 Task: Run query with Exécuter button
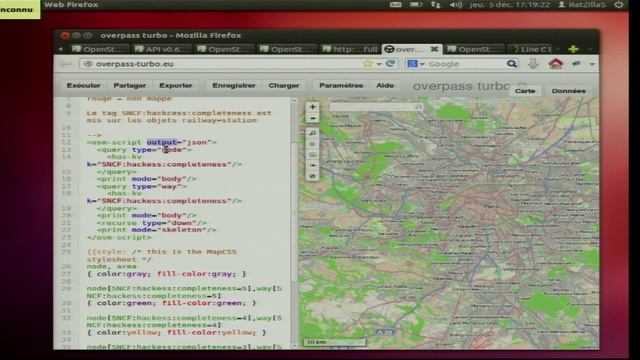pyautogui.click(x=84, y=85)
